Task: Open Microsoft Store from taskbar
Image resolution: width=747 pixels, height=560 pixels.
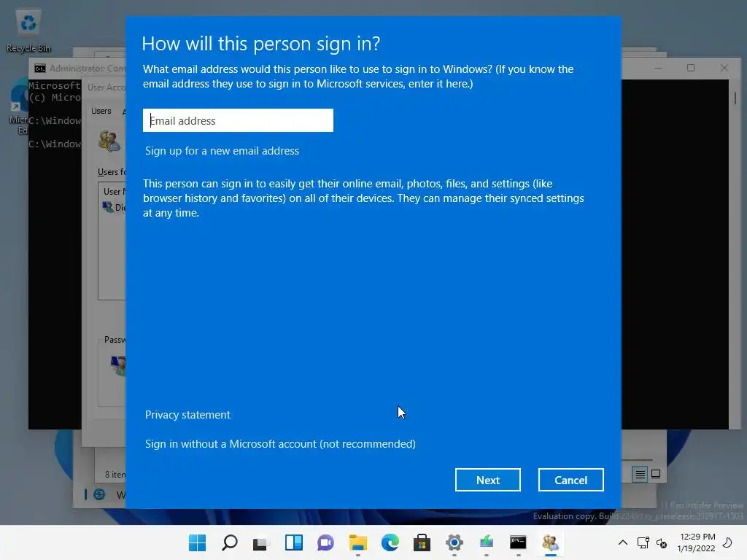Action: click(422, 542)
